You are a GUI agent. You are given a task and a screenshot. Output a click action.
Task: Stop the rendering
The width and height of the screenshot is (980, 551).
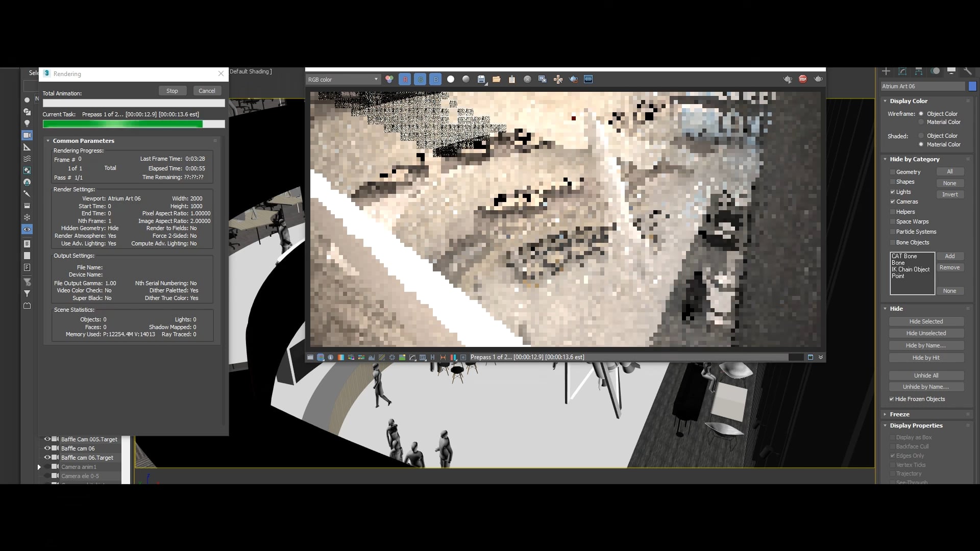pyautogui.click(x=172, y=91)
